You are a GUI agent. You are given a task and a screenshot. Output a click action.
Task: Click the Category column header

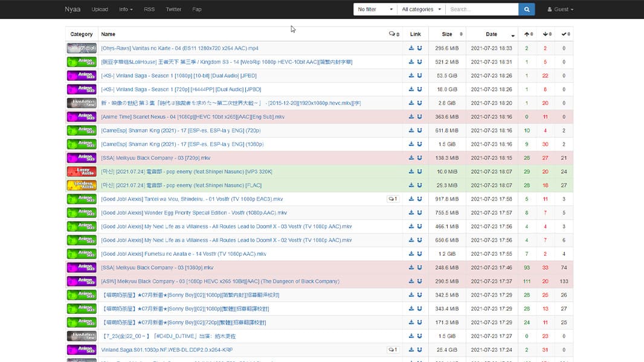coord(82,34)
